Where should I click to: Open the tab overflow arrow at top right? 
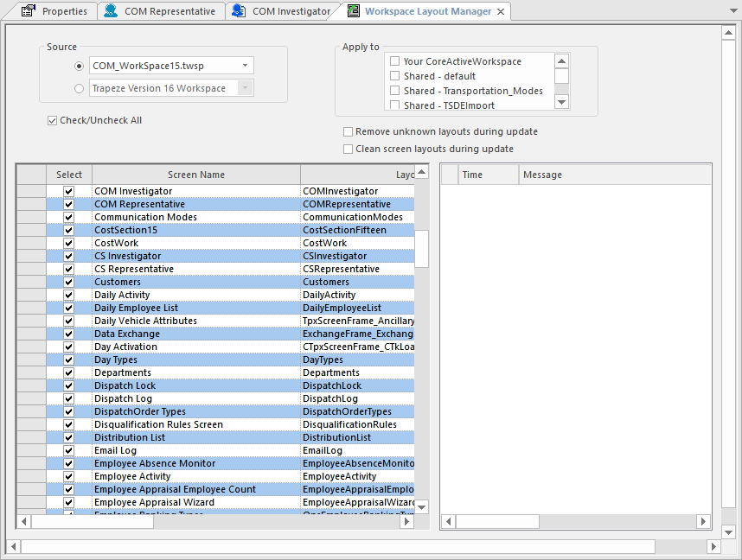click(x=733, y=11)
